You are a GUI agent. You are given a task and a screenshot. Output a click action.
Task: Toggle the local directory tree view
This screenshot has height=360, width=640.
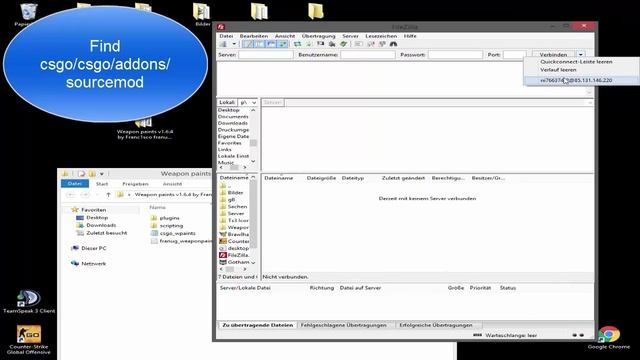point(259,44)
